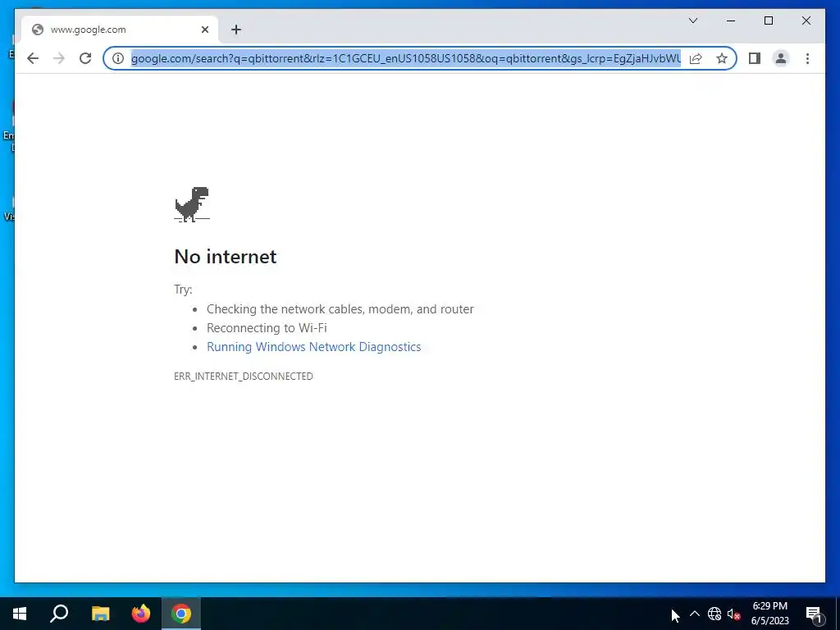Open Running Windows Network Diagnostics link
The width and height of the screenshot is (840, 630).
314,347
